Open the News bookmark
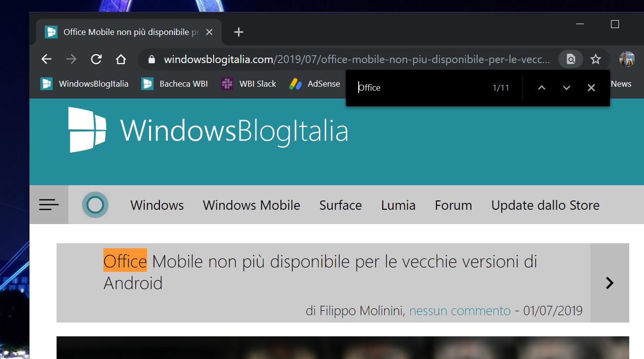This screenshot has width=644, height=359. [621, 84]
